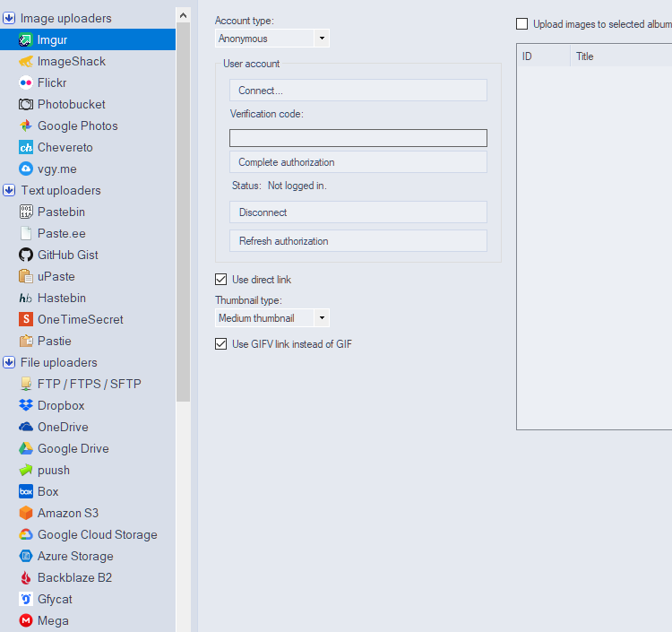Open the vgy.me cloud icon
This screenshot has width=672, height=632.
tap(26, 169)
